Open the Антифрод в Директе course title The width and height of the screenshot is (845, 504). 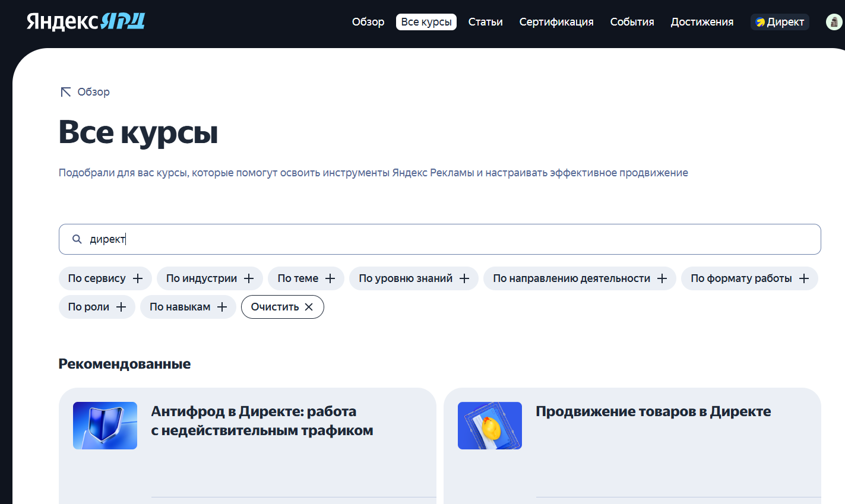click(x=262, y=421)
